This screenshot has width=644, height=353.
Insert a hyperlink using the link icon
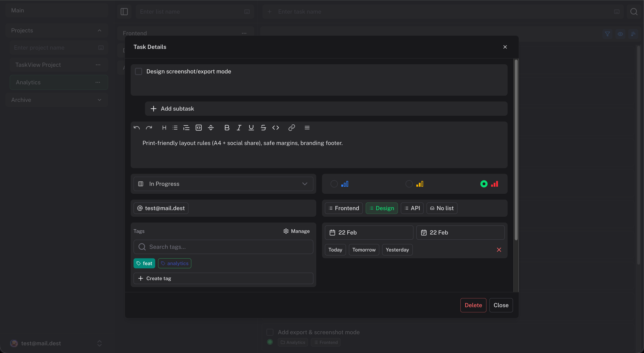(x=292, y=128)
